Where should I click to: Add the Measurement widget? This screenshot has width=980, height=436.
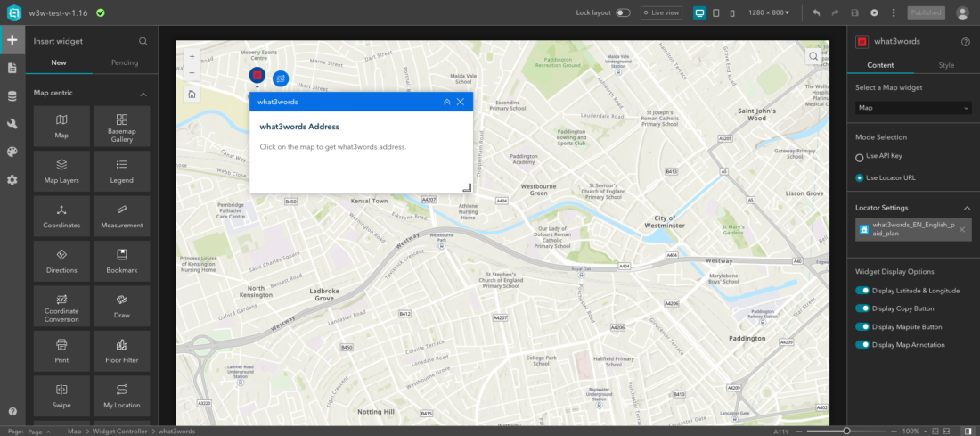pos(122,216)
